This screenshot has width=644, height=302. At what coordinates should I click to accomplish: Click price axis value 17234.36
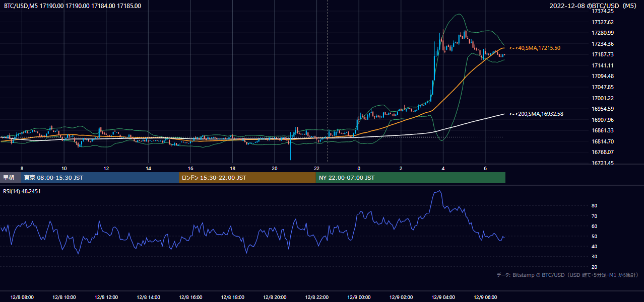[x=602, y=44]
